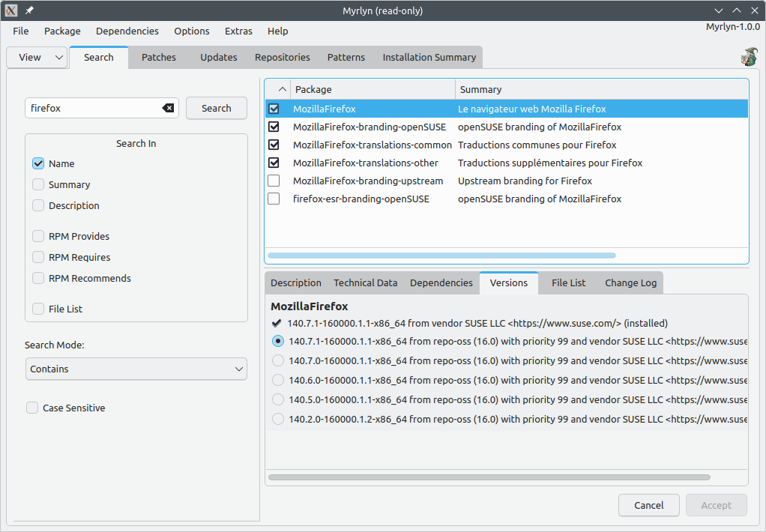Click the installed checkmark icon for version 140.7.1
766x532 pixels.
[x=277, y=323]
